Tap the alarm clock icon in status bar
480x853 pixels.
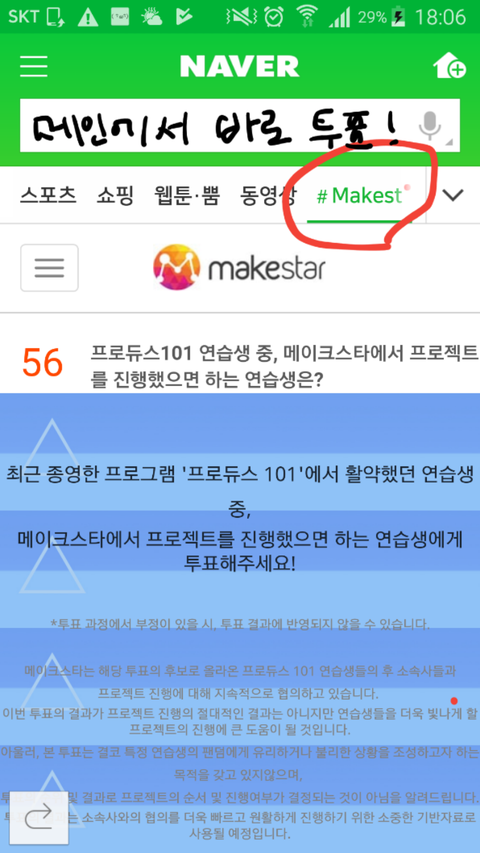point(274,17)
